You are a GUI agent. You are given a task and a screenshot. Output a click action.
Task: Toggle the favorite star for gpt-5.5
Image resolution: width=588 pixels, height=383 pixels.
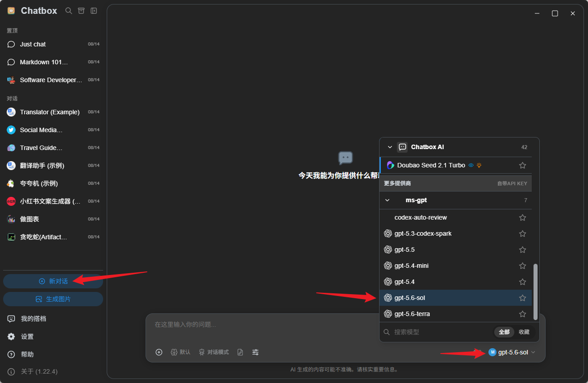pyautogui.click(x=522, y=250)
